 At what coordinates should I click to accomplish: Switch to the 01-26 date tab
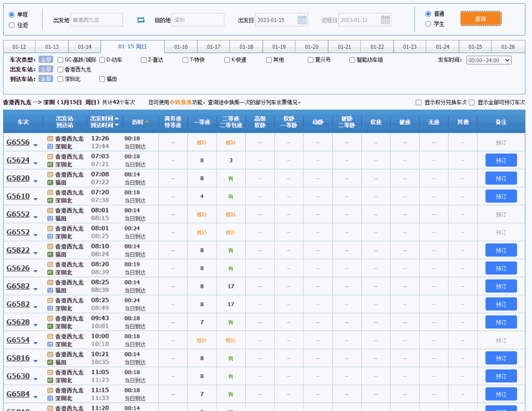coord(508,46)
